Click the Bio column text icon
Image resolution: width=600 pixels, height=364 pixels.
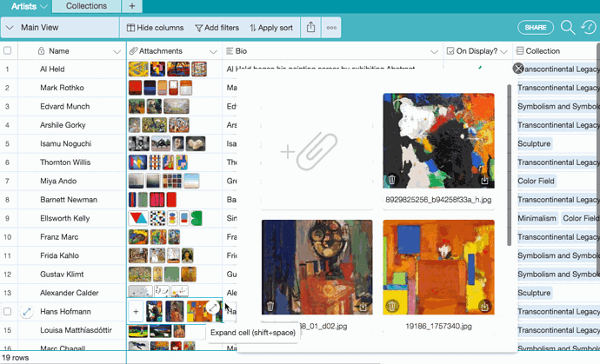coord(230,51)
